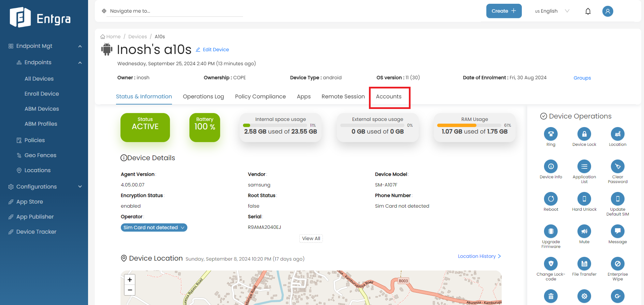Image resolution: width=644 pixels, height=305 pixels.
Task: Open App Publisher in sidebar
Action: [x=31, y=217]
